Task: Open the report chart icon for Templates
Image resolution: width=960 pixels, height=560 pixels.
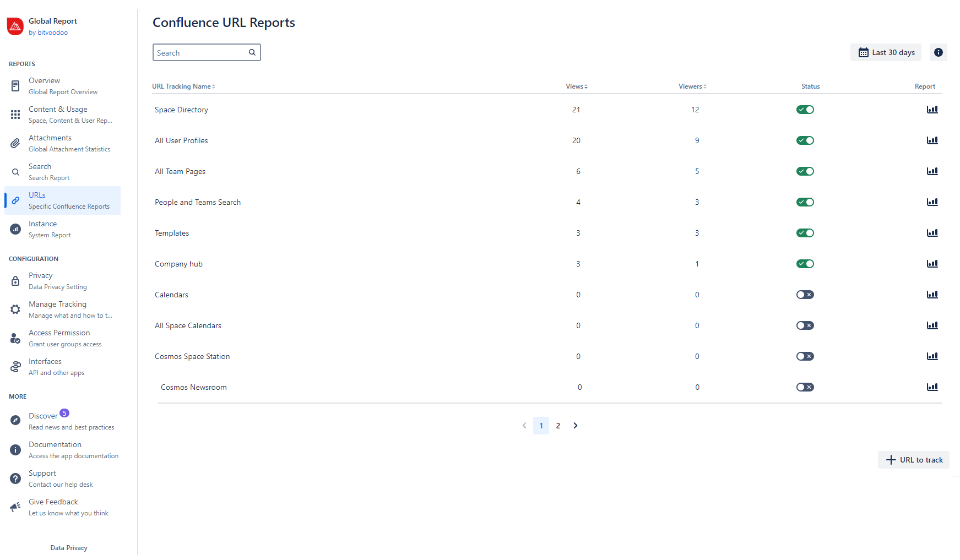Action: [x=932, y=233]
